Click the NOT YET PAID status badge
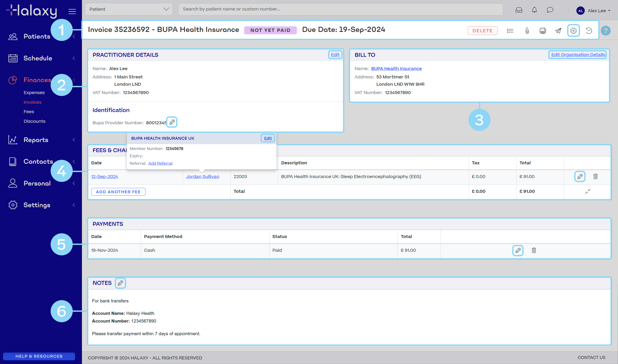 click(x=270, y=30)
